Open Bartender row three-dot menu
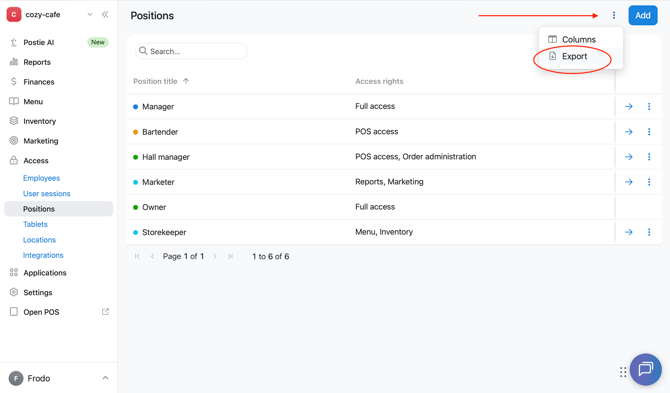 (649, 132)
